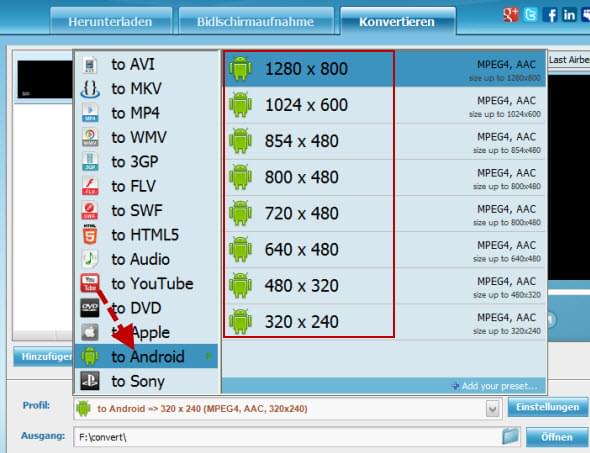The image size is (590, 453).
Task: Open the Einstellungen settings button
Action: [547, 407]
